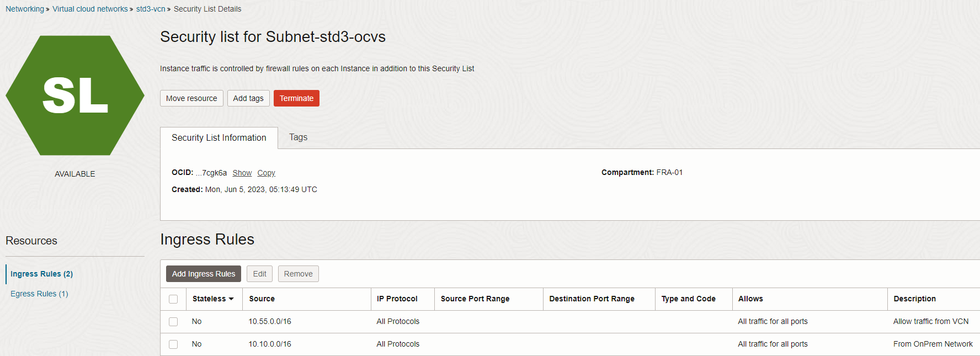Click the Add tags button

tap(248, 98)
